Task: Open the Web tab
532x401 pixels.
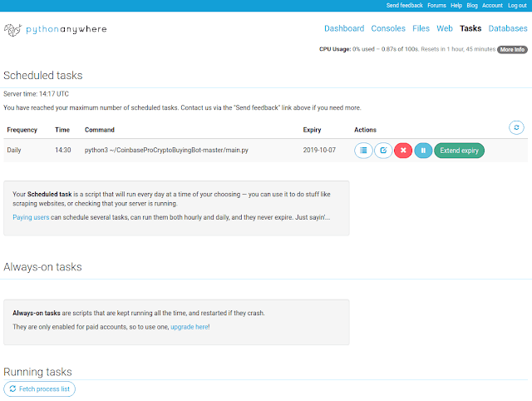Action: (445, 28)
